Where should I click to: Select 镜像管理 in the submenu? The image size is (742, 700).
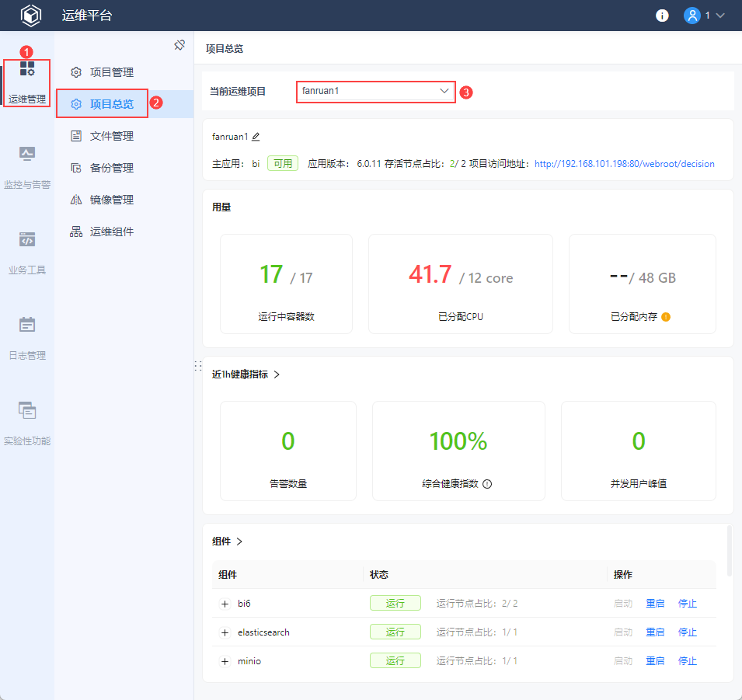coord(112,200)
